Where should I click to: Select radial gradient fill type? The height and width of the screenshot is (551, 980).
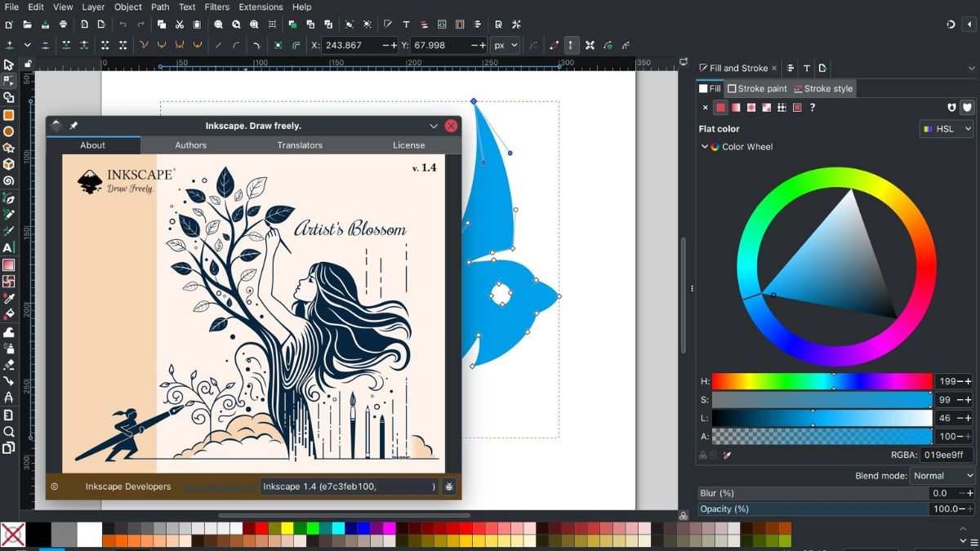coord(751,107)
